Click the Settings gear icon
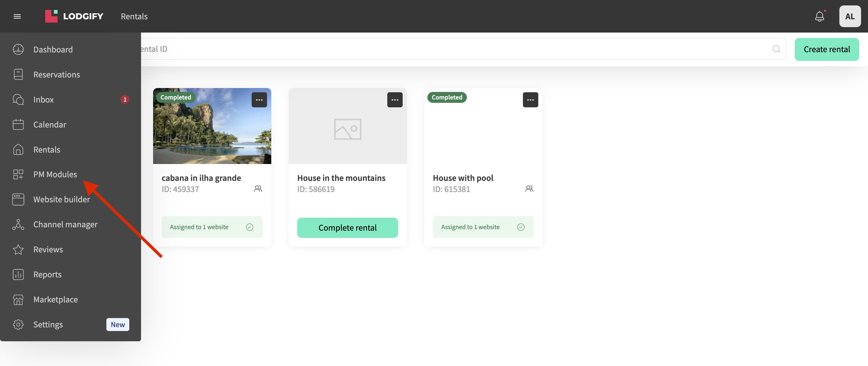Viewport: 868px width, 366px height. coord(18,324)
